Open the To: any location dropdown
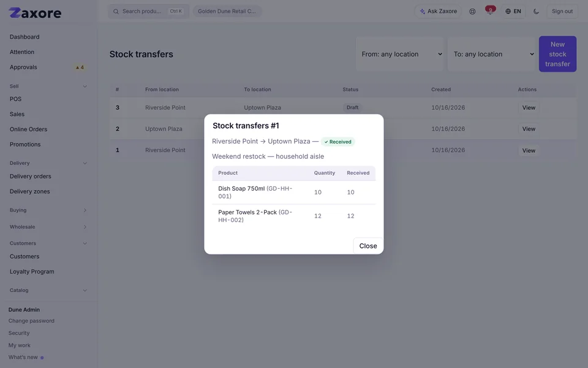The width and height of the screenshot is (588, 368). [x=491, y=54]
